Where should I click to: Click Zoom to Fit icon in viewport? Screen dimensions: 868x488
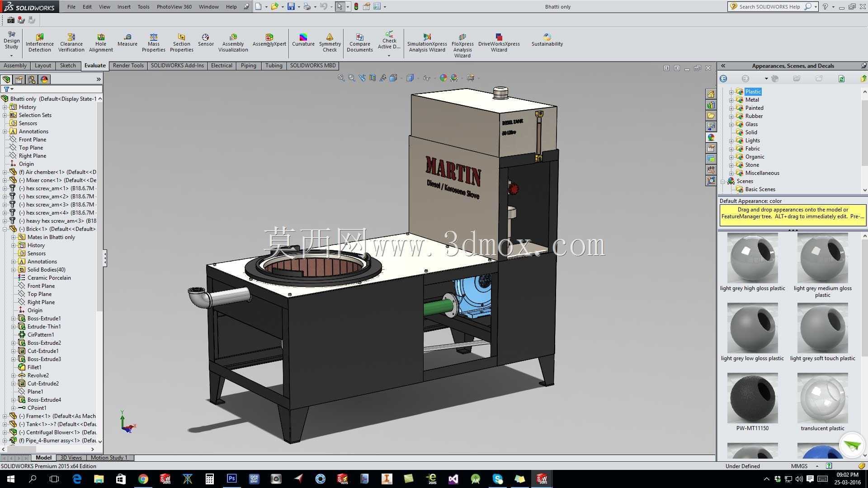pos(341,78)
